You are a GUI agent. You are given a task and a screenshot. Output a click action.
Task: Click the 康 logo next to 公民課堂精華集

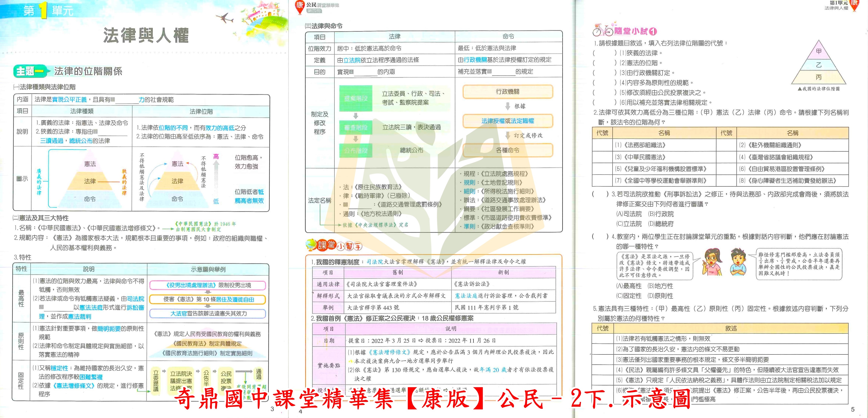click(x=299, y=7)
